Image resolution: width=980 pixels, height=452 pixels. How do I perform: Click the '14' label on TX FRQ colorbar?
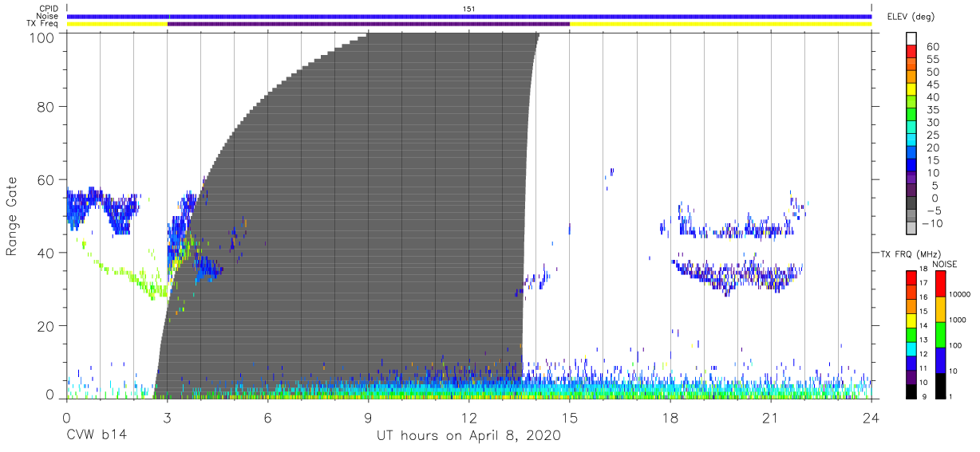point(923,325)
